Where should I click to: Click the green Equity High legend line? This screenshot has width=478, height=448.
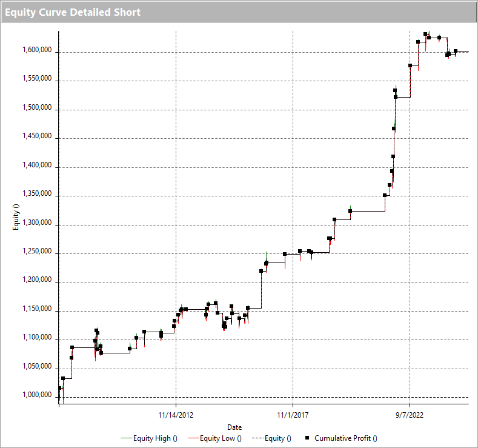click(x=127, y=438)
